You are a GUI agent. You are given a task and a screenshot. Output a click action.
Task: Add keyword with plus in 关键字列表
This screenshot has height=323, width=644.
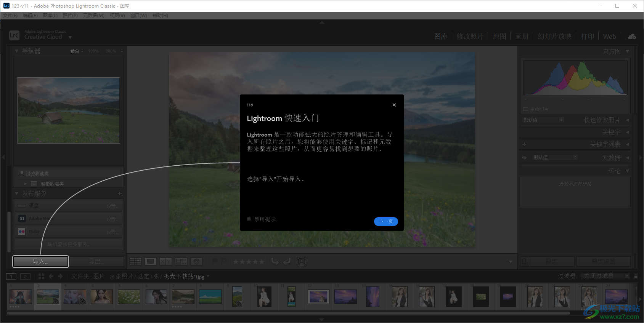[x=524, y=144]
